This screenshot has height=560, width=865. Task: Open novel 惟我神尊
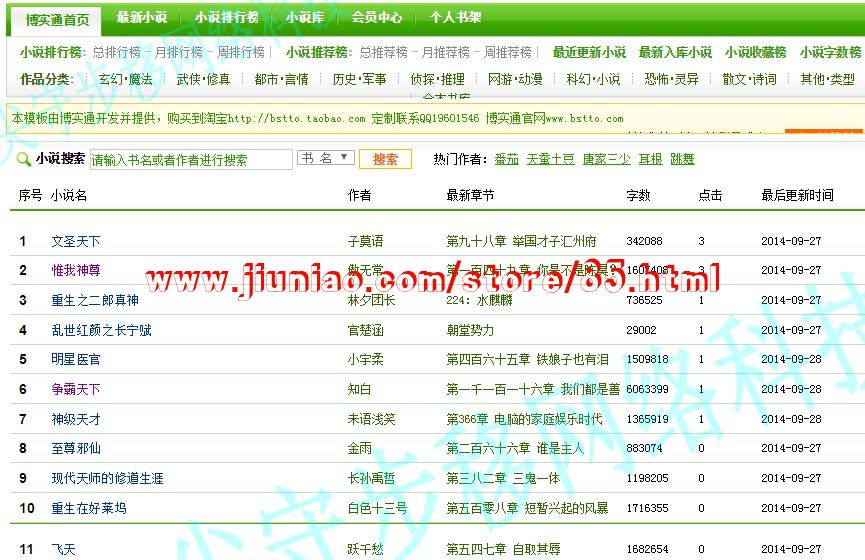[x=76, y=270]
